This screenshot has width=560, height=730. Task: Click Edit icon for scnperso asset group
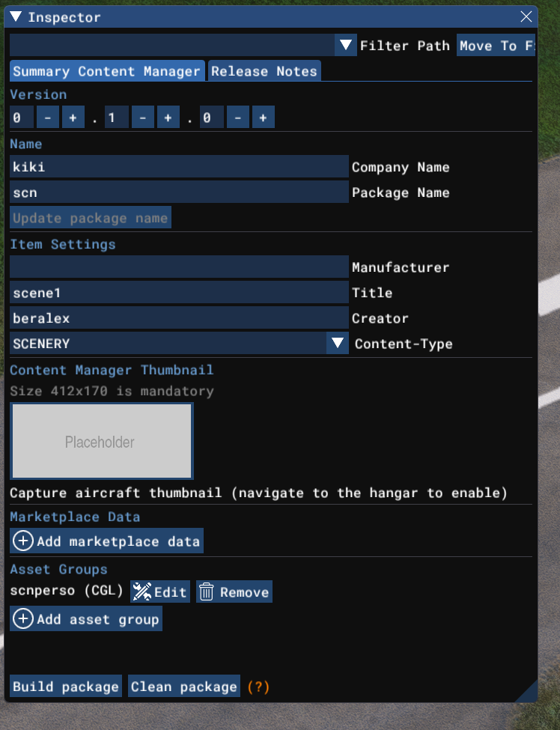click(159, 591)
